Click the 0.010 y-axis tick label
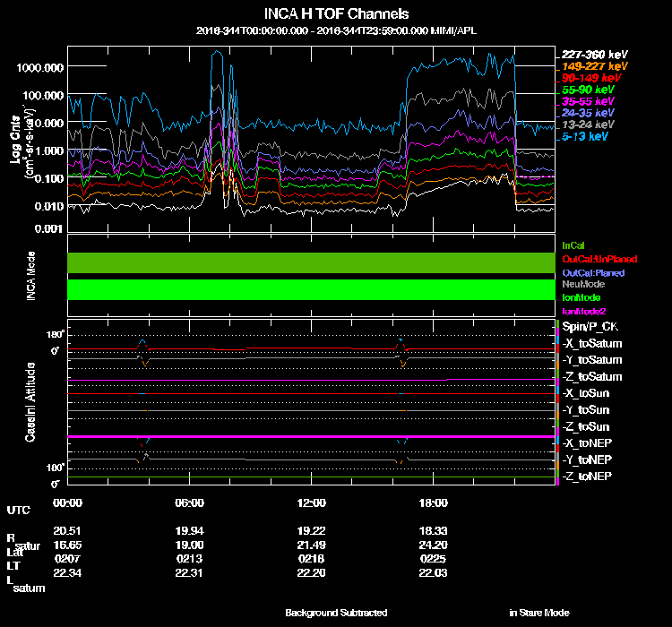The height and width of the screenshot is (627, 672). 49,206
